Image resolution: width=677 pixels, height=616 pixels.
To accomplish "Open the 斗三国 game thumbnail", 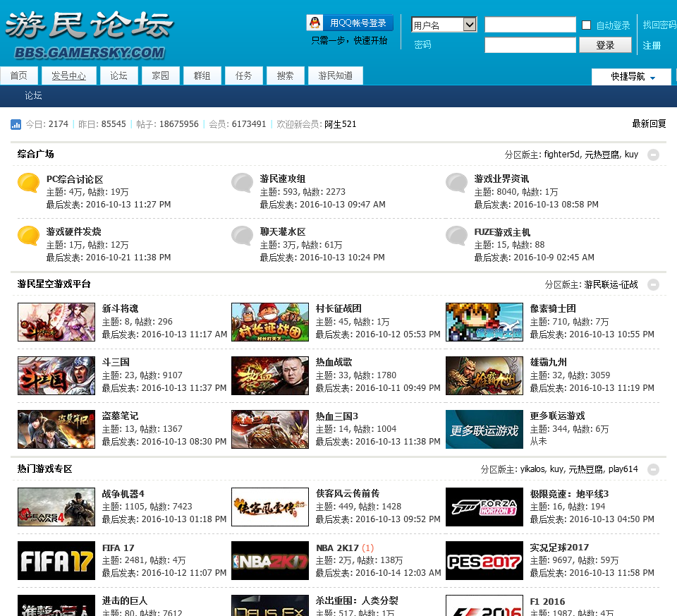I will [x=56, y=376].
